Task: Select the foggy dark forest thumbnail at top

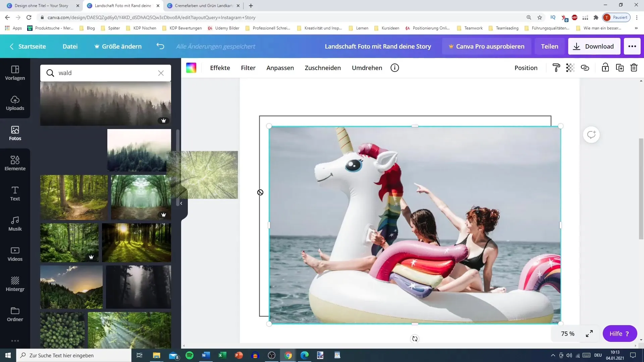Action: click(x=106, y=104)
